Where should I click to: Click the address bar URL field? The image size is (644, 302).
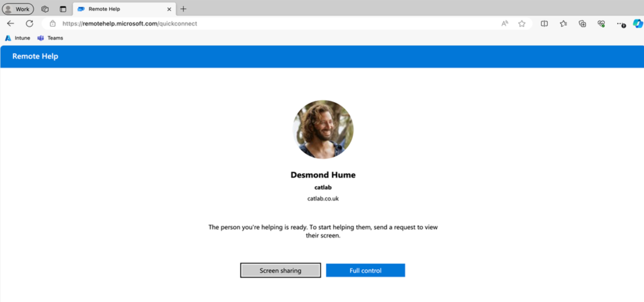pos(260,23)
